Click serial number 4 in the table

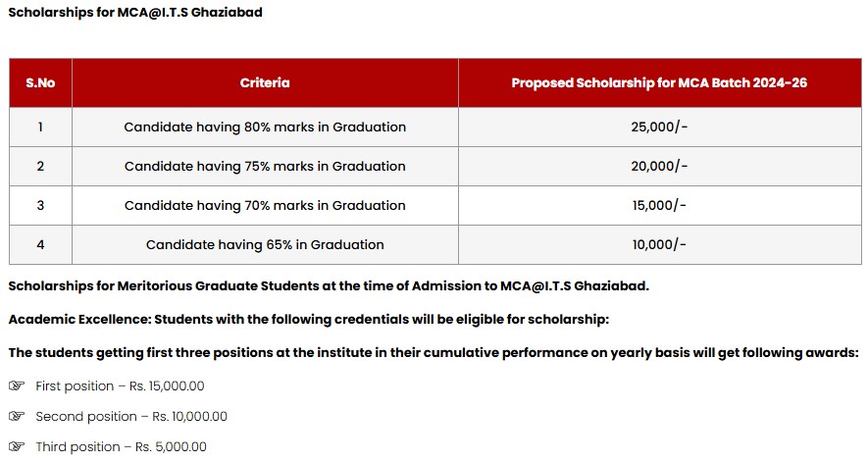[40, 245]
